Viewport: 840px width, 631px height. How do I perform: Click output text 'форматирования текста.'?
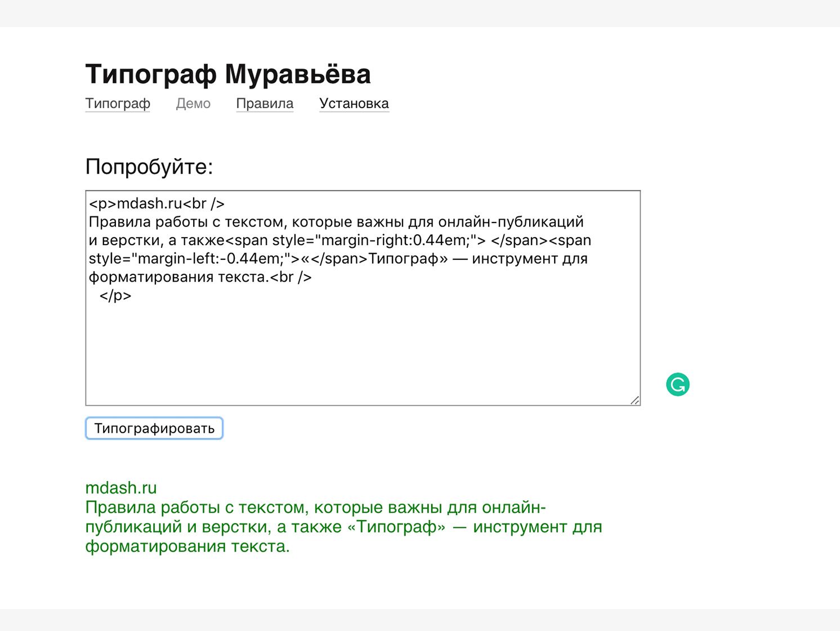[x=187, y=546]
